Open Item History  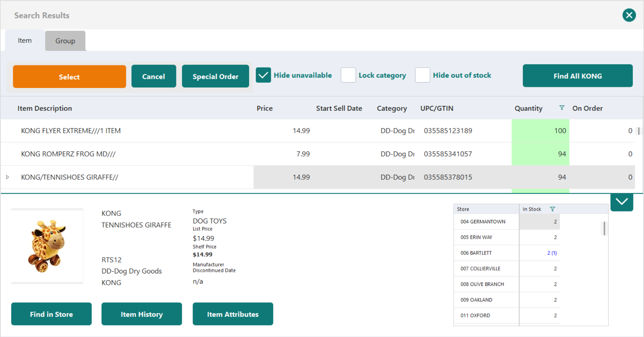coord(142,314)
